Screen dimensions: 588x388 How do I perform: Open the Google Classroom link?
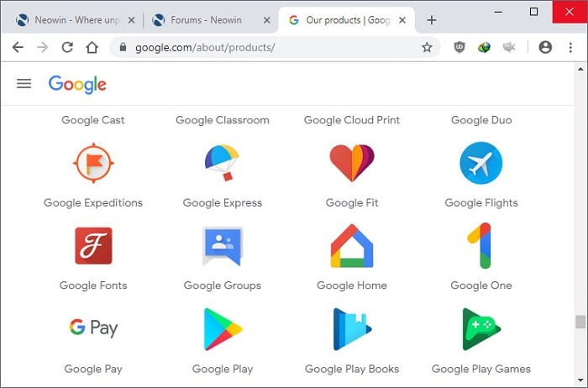point(223,120)
